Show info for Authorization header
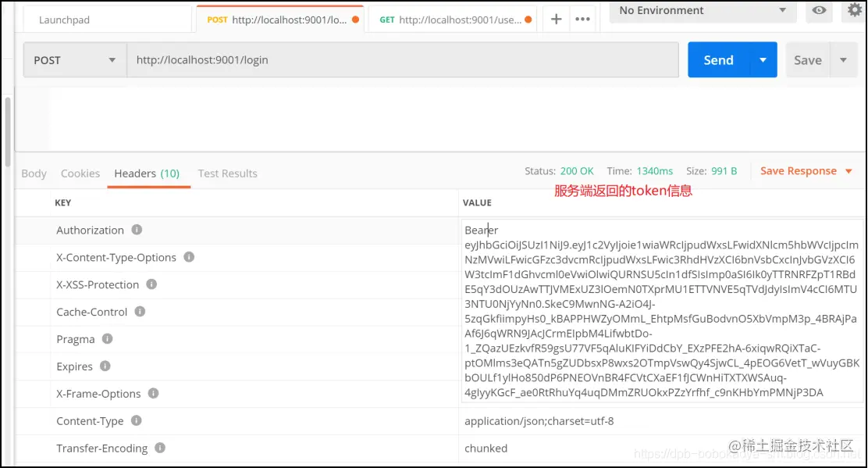The width and height of the screenshot is (868, 468). pos(137,229)
